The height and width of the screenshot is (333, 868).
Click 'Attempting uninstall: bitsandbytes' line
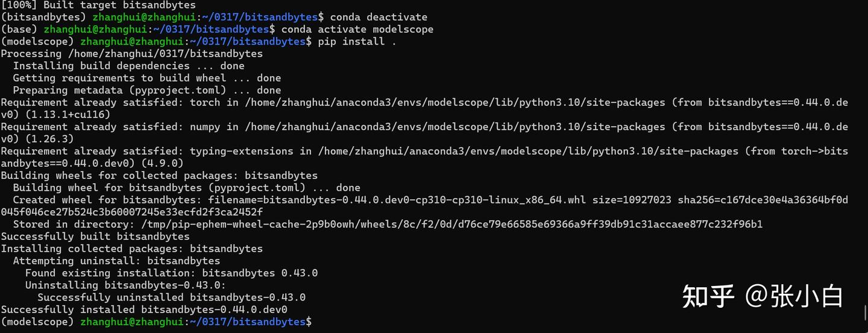pyautogui.click(x=116, y=261)
